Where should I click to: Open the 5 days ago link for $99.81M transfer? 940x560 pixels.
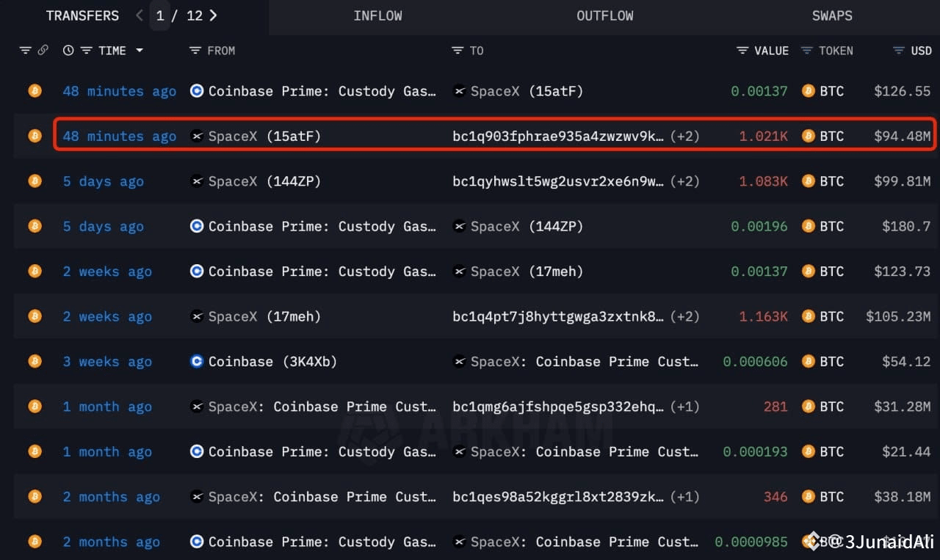[104, 181]
